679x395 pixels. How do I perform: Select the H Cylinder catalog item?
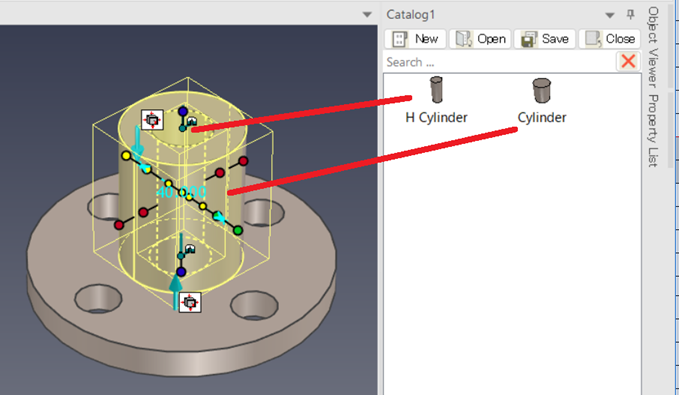click(x=436, y=100)
